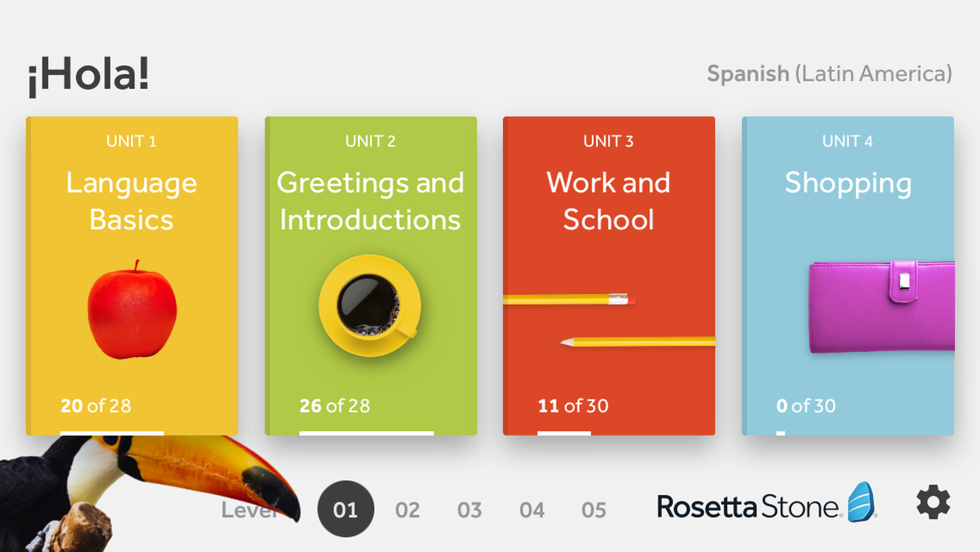Click the Spanish (Latin America) language label
The height and width of the screenshot is (552, 980).
[829, 74]
